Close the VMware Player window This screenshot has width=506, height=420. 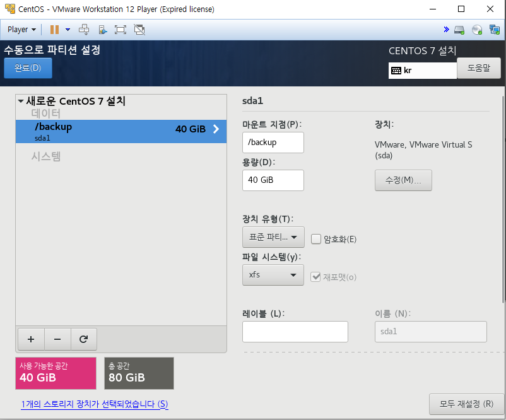pyautogui.click(x=490, y=9)
